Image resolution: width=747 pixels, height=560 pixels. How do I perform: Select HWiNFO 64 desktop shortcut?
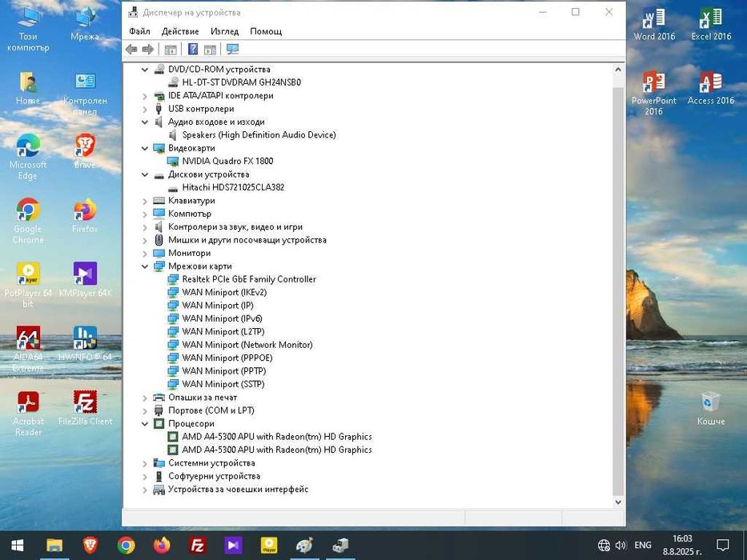point(85,344)
